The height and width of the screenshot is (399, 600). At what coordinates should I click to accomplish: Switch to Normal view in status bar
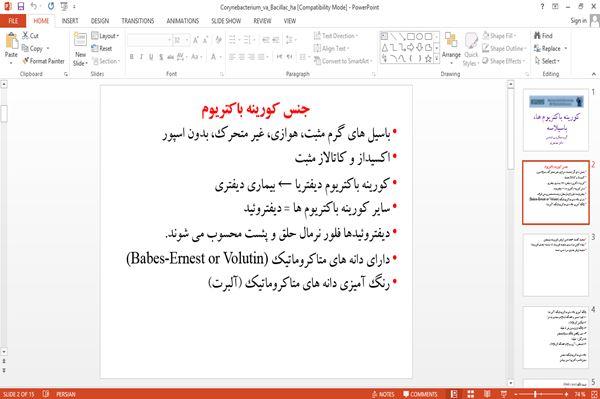click(x=454, y=394)
